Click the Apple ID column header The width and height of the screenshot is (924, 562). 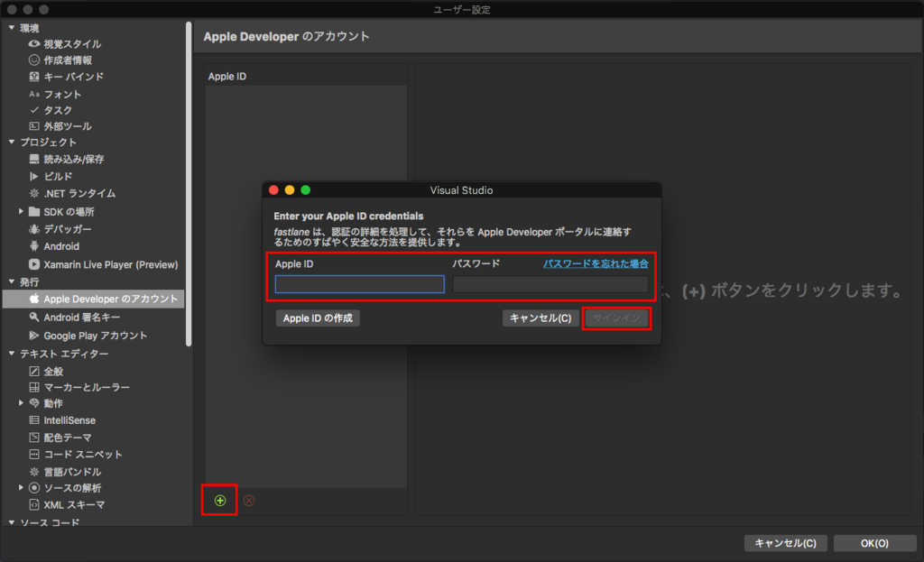306,76
